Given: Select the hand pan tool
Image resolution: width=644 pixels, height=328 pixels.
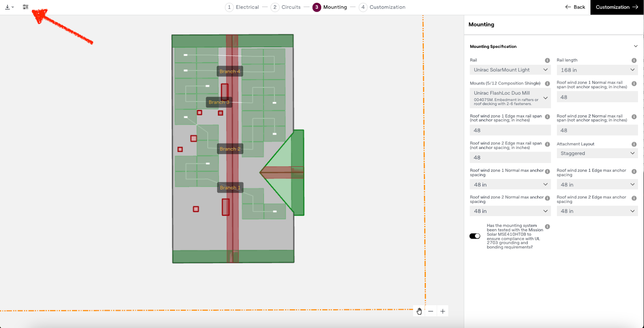Looking at the screenshot, I should pyautogui.click(x=419, y=311).
